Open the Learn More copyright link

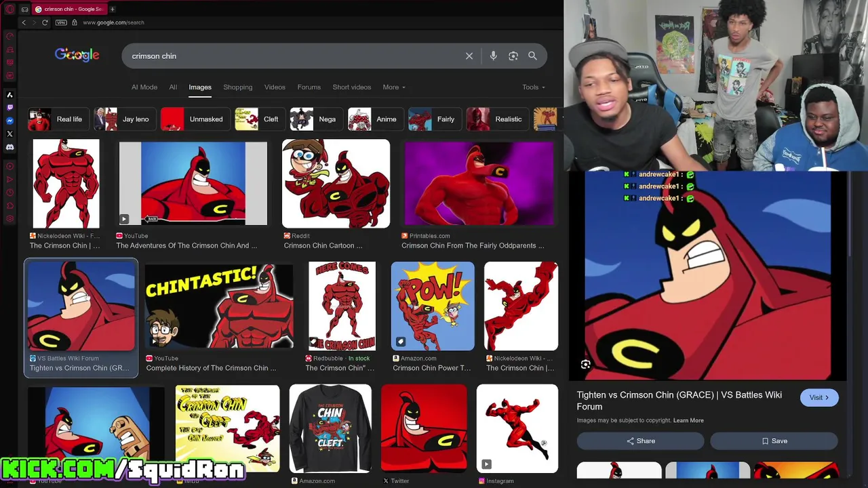pos(688,420)
